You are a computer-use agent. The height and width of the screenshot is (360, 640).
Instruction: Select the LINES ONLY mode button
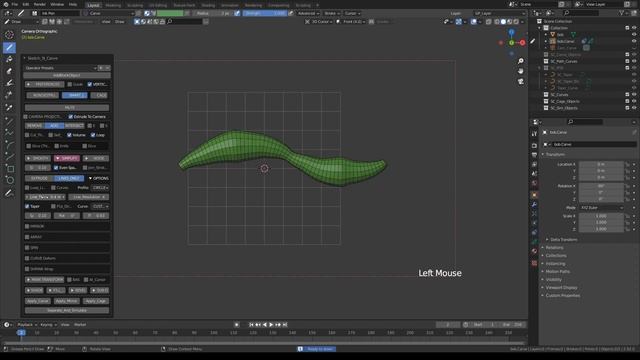click(69, 178)
